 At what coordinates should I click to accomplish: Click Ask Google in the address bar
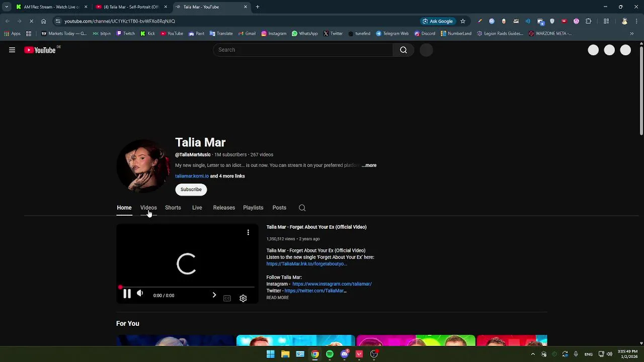(x=438, y=21)
